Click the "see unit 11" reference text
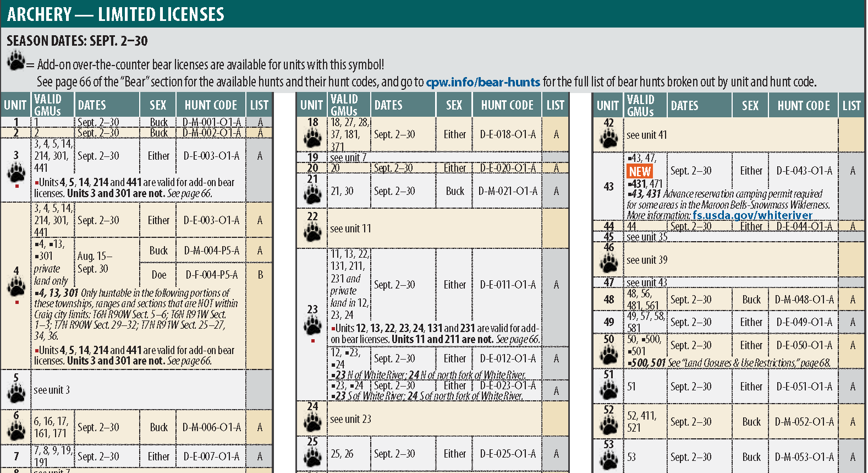The width and height of the screenshot is (868, 473). (350, 229)
